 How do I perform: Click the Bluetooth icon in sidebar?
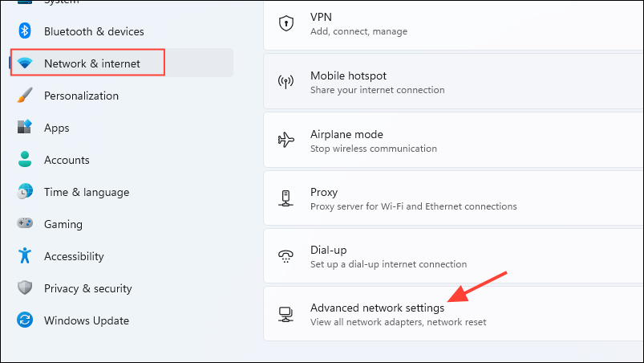(25, 31)
